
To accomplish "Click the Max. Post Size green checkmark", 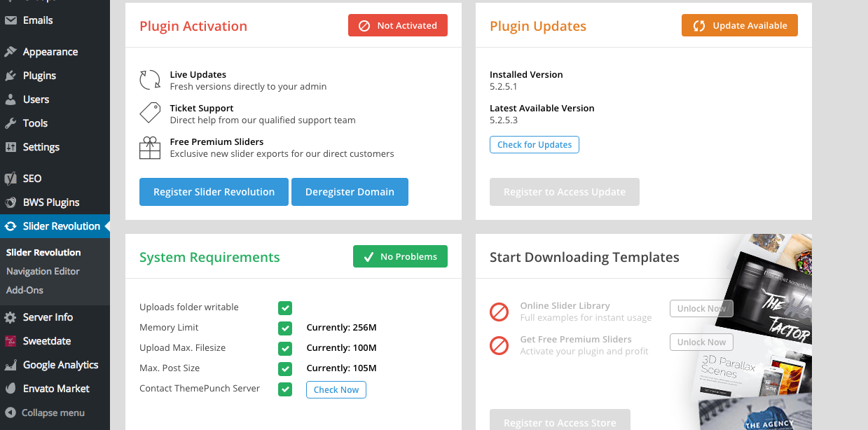I will [285, 369].
